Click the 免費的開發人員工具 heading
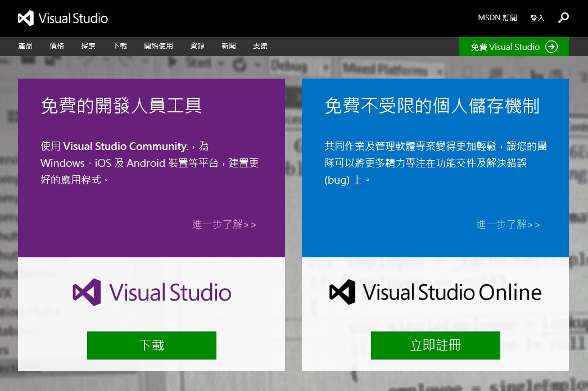Screen dimensions: 588x391 [x=121, y=106]
